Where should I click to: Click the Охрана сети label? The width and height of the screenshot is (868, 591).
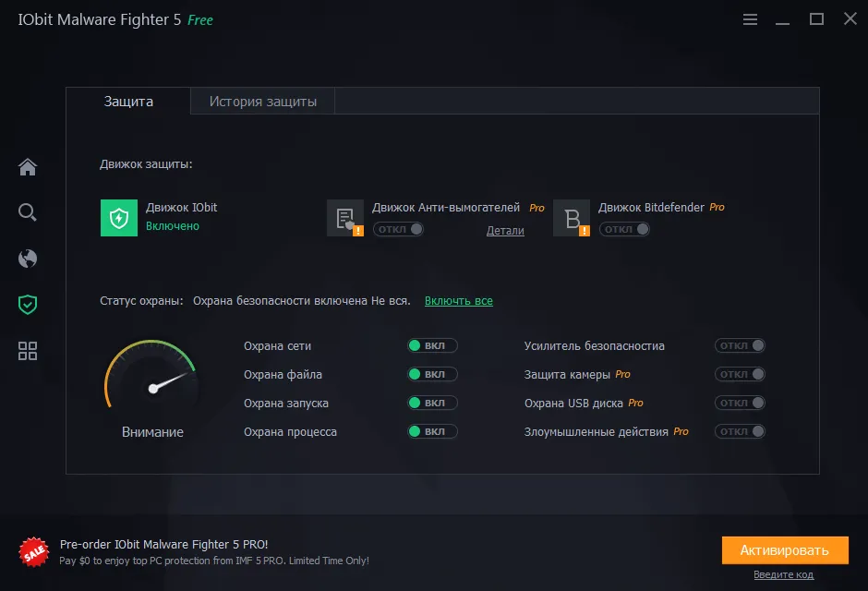tap(277, 346)
